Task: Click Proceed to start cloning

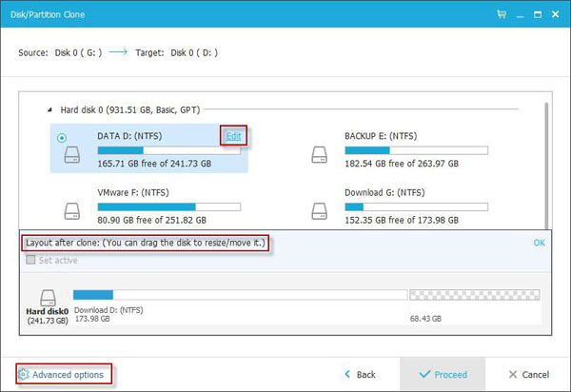Action: tap(443, 375)
